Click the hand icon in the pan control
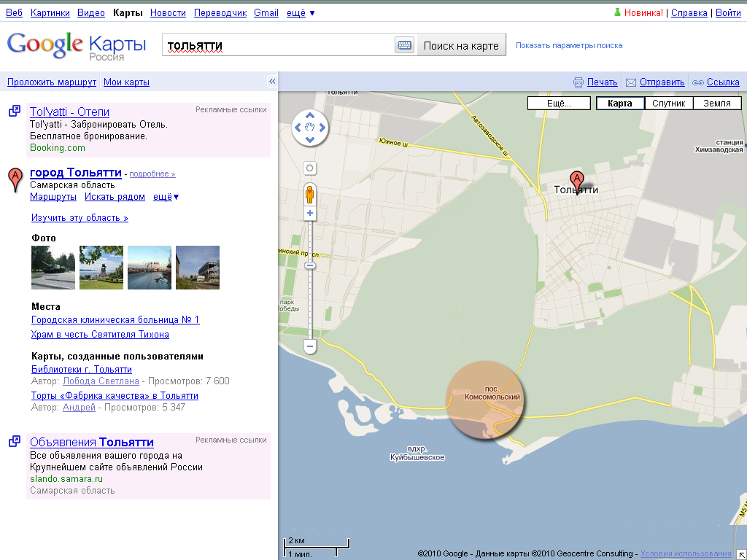Viewport: 747px width, 560px height. point(310,127)
